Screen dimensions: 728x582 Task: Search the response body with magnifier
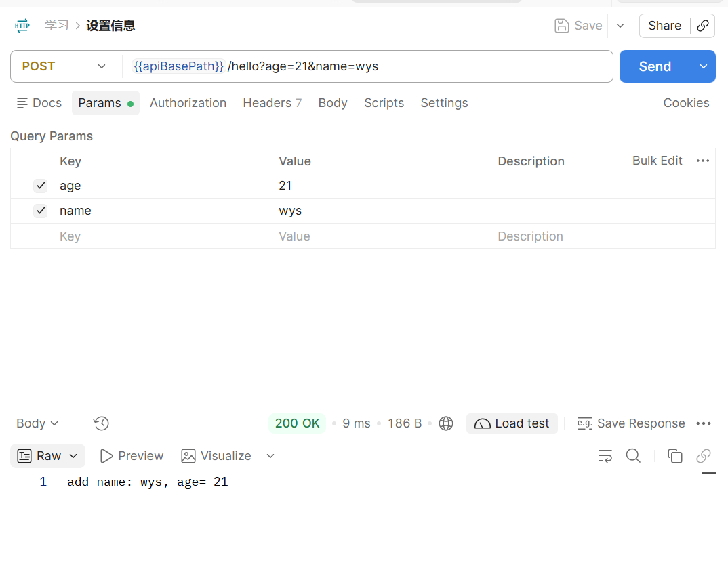(x=633, y=456)
